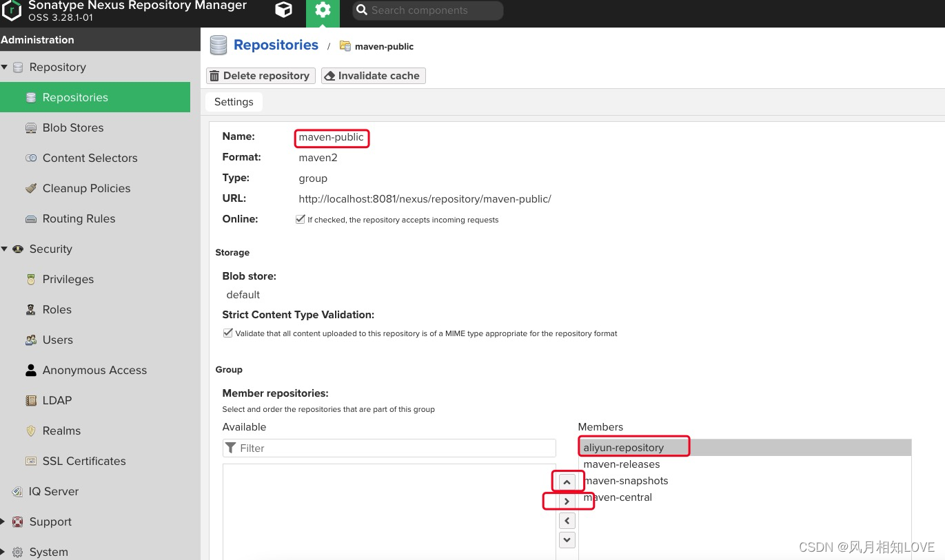Viewport: 945px width, 560px height.
Task: Open SSL Certificates in the sidebar
Action: pos(95,461)
